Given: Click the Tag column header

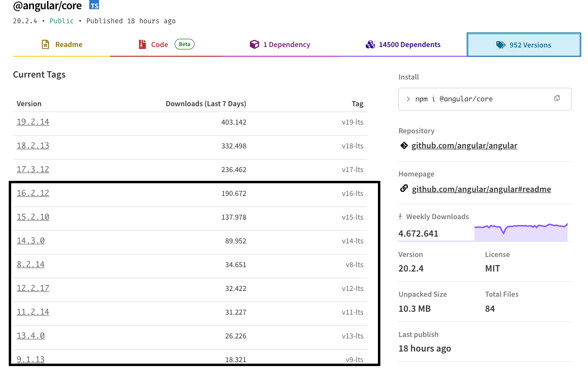Looking at the screenshot, I should (358, 104).
